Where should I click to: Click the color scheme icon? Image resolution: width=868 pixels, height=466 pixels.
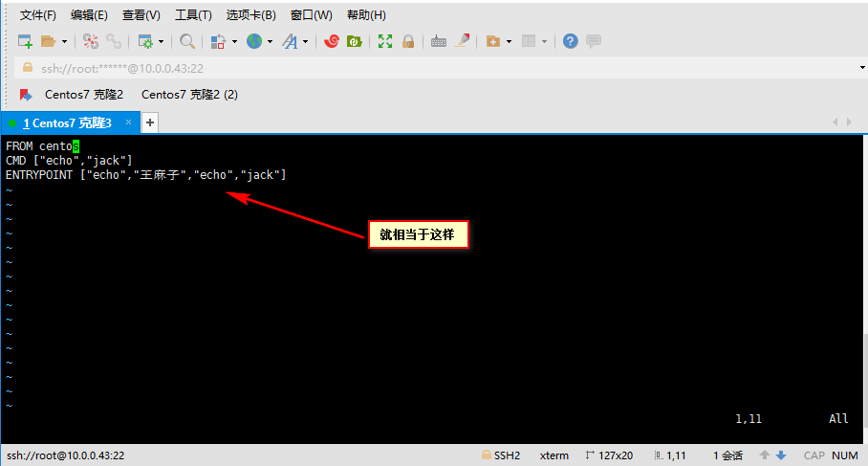point(218,41)
